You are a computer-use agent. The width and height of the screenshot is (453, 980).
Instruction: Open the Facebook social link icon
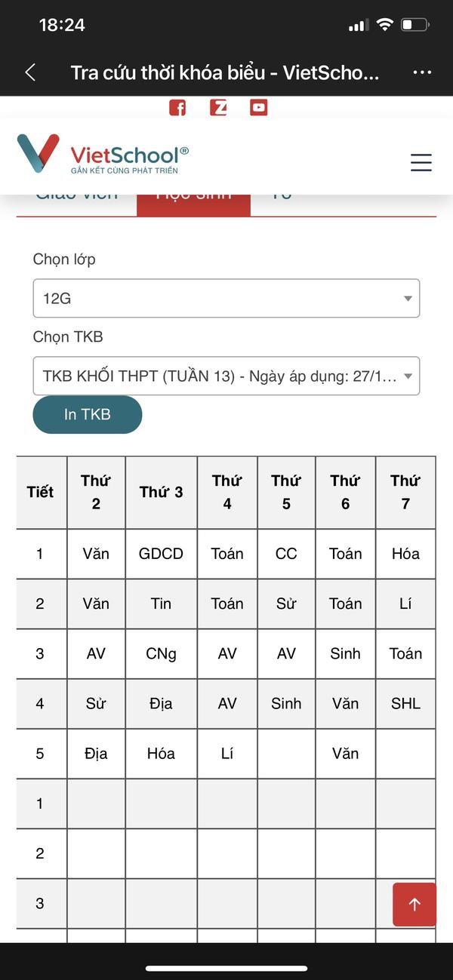point(177,108)
